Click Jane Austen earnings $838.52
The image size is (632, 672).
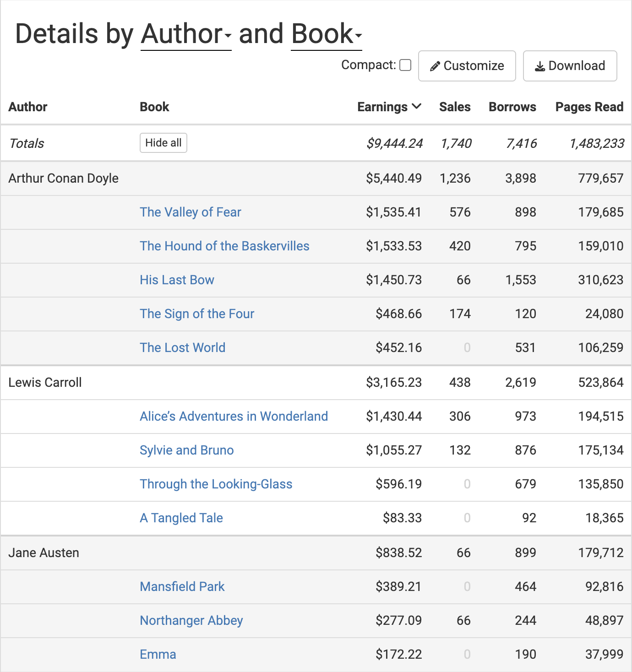pyautogui.click(x=399, y=553)
